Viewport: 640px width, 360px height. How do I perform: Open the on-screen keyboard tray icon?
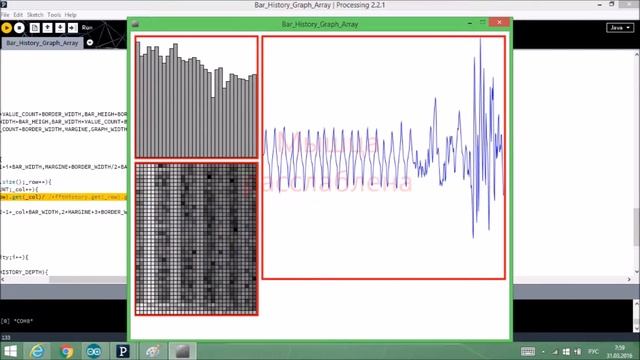528,351
